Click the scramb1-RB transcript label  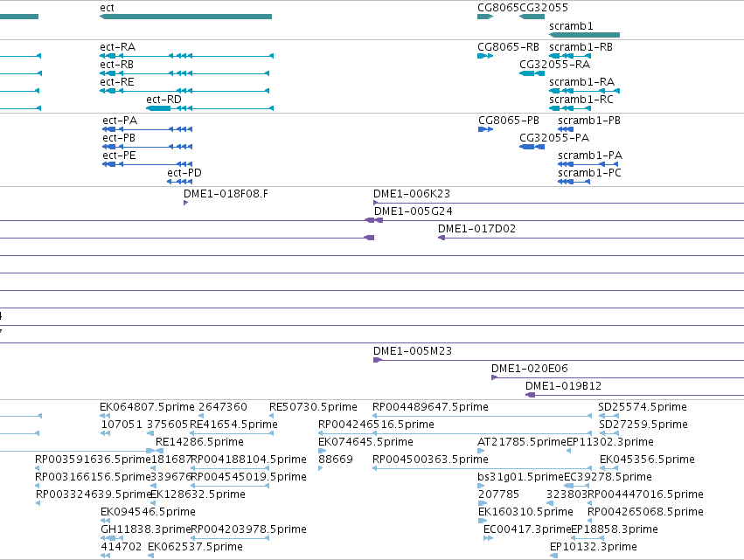tap(581, 47)
